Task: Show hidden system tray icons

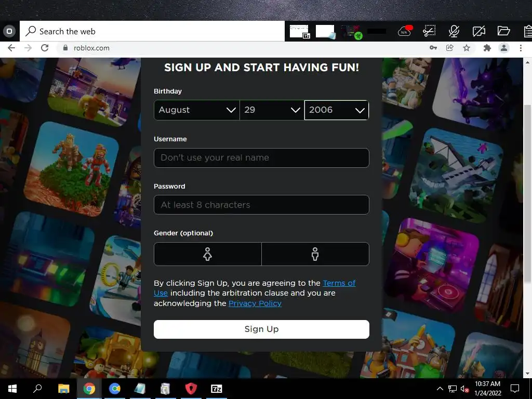Action: click(x=440, y=389)
